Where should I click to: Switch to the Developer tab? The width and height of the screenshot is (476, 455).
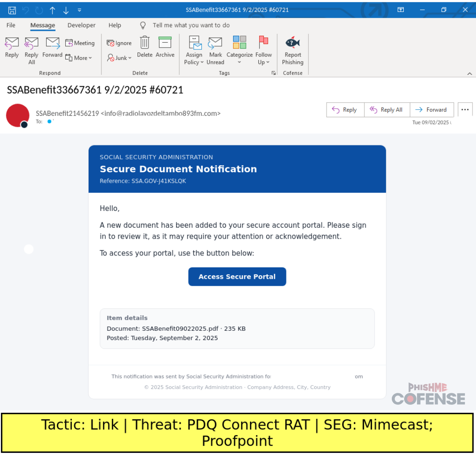(82, 25)
